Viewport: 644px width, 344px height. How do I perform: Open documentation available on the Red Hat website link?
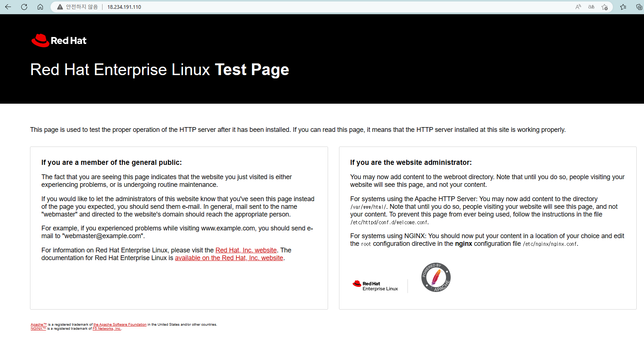point(229,258)
